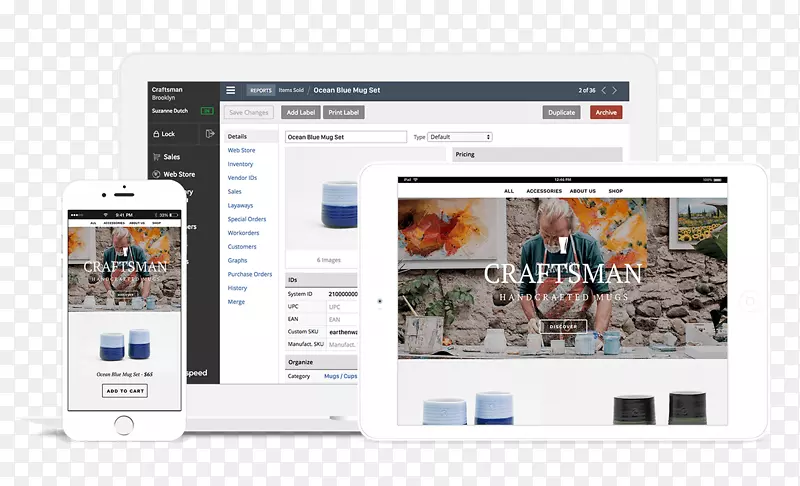
Task: Open the Workorders tab
Action: point(243,233)
